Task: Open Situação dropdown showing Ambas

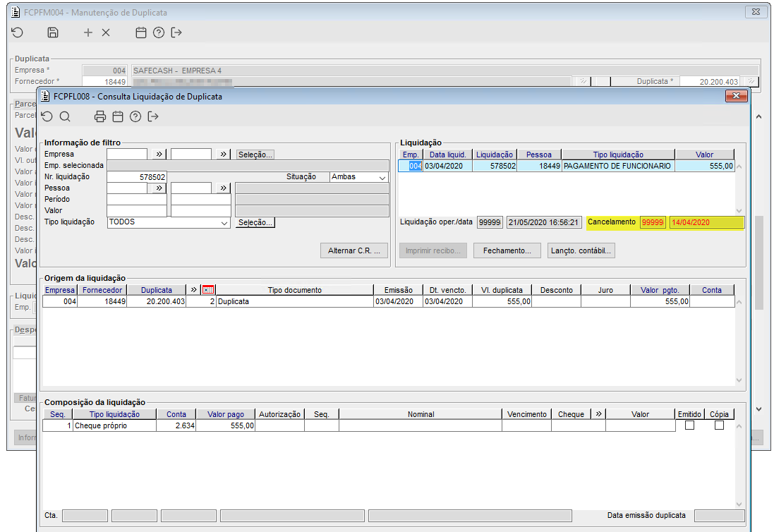Action: pos(382,177)
